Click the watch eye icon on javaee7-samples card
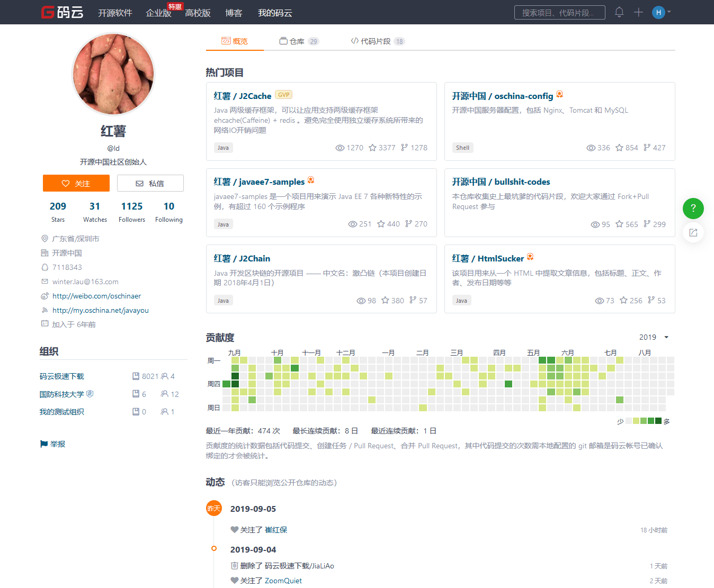This screenshot has width=714, height=588. pyautogui.click(x=352, y=224)
